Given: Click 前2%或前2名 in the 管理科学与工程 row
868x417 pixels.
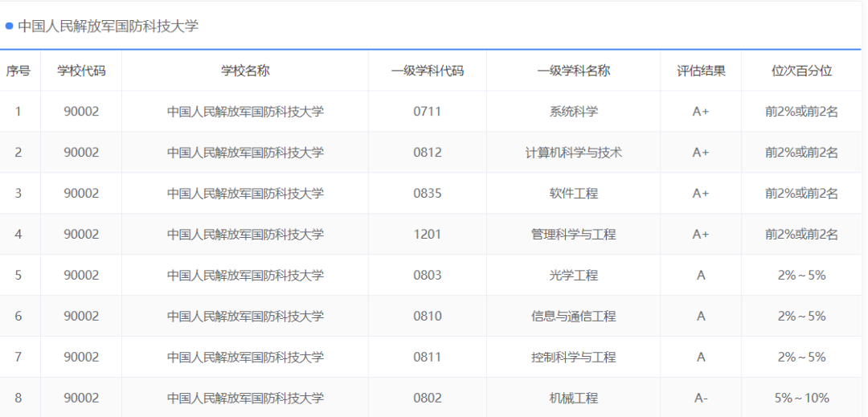Looking at the screenshot, I should click(x=801, y=235).
